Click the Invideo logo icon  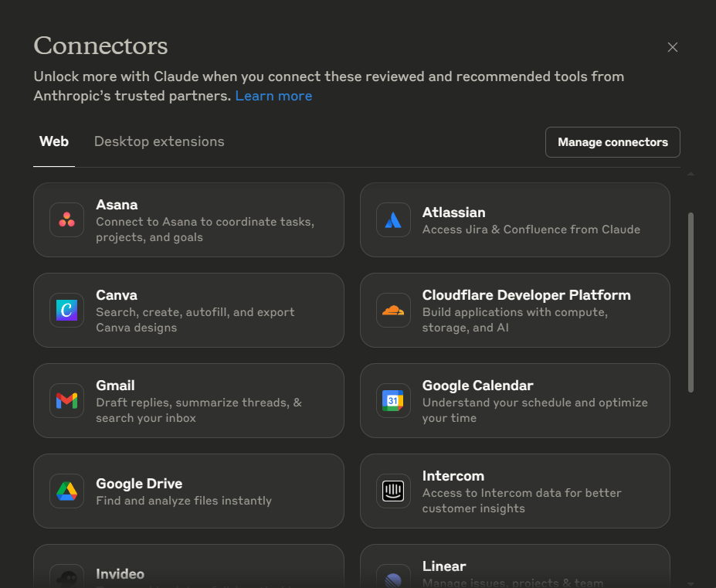66,579
